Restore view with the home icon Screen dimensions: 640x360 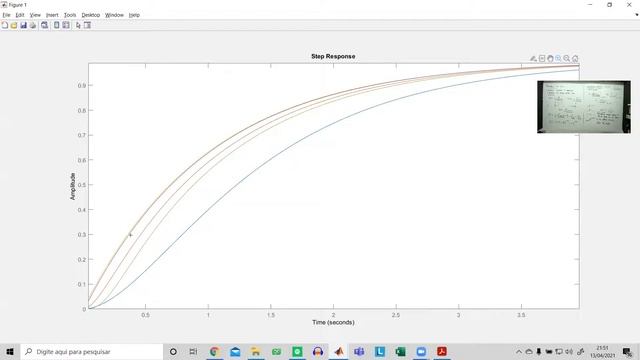(x=575, y=59)
